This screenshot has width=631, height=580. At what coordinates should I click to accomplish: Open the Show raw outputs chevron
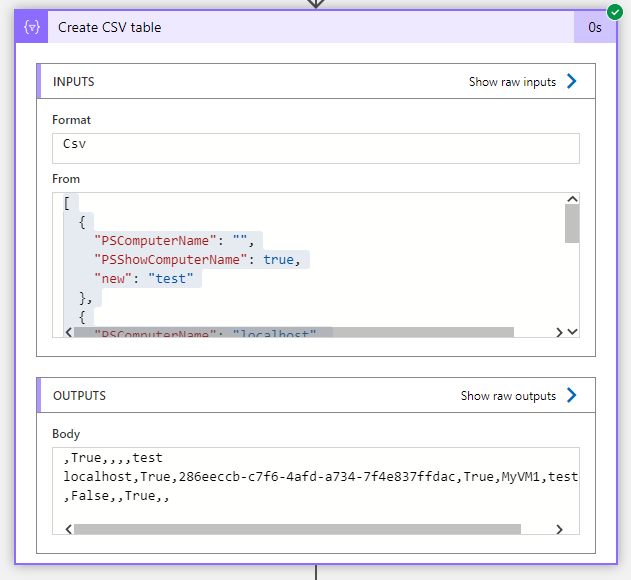(571, 395)
